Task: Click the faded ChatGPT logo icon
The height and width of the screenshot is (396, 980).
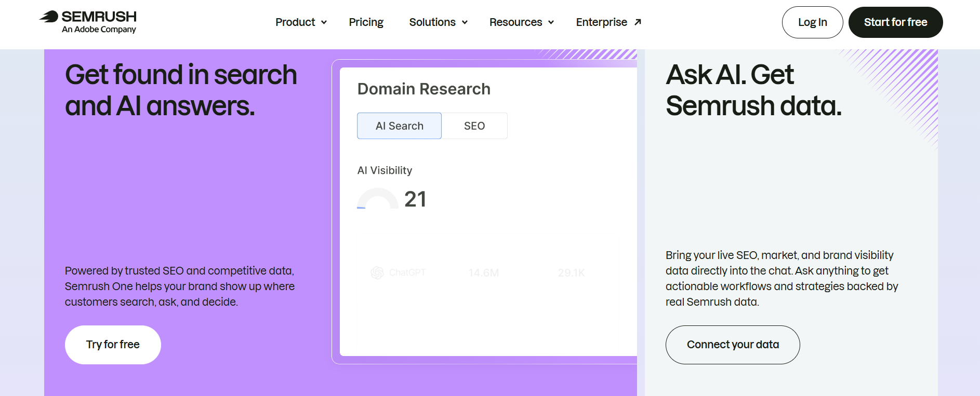Action: pyautogui.click(x=377, y=272)
